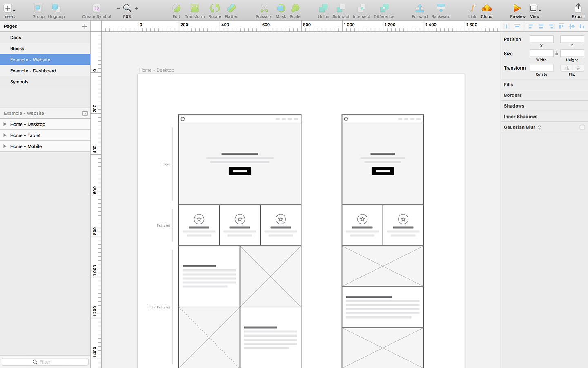Click the Position X field
This screenshot has width=588, height=368.
pos(541,39)
